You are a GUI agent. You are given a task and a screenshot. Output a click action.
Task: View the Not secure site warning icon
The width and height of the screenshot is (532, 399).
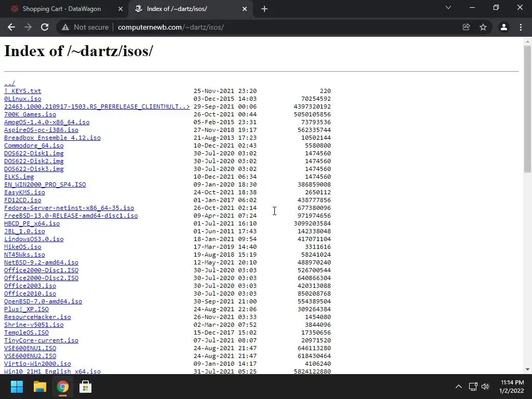65,27
